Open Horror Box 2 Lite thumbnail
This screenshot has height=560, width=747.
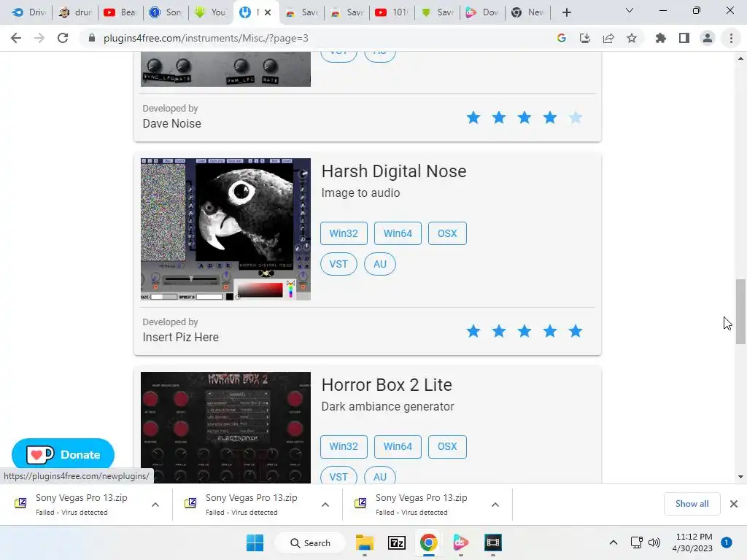click(x=226, y=427)
